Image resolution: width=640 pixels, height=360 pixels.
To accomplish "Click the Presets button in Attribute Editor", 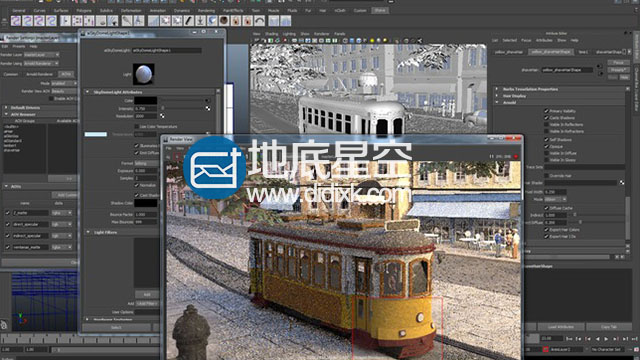I will (618, 70).
